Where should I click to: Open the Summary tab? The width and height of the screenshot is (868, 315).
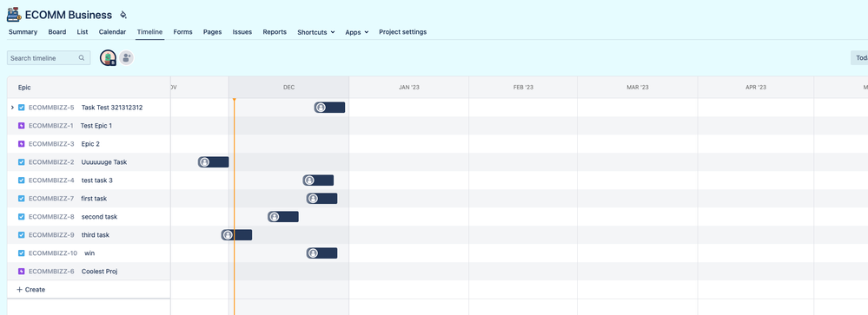pos(23,32)
